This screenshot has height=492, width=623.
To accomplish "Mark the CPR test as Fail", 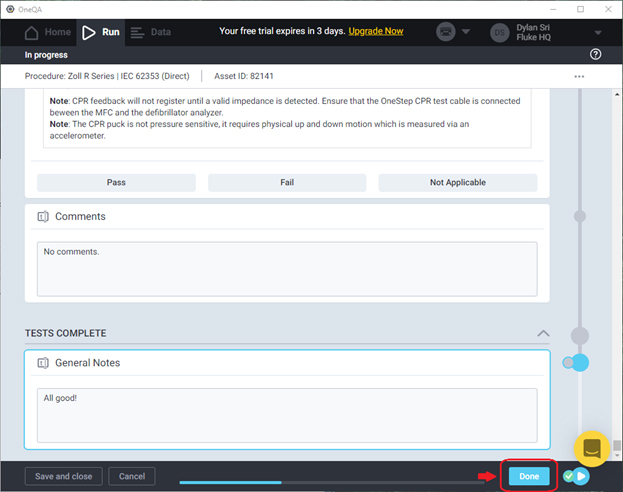I will click(287, 183).
